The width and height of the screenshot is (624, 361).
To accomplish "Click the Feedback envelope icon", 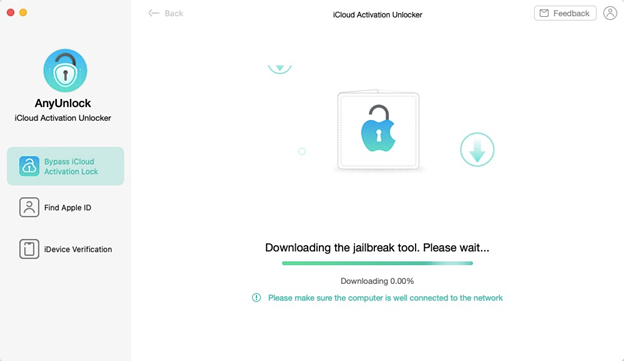I will pyautogui.click(x=544, y=13).
